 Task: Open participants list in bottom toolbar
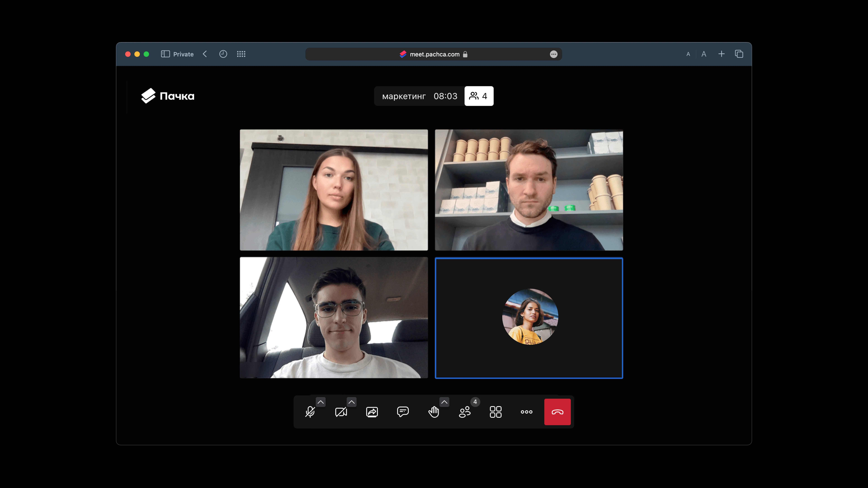click(465, 412)
